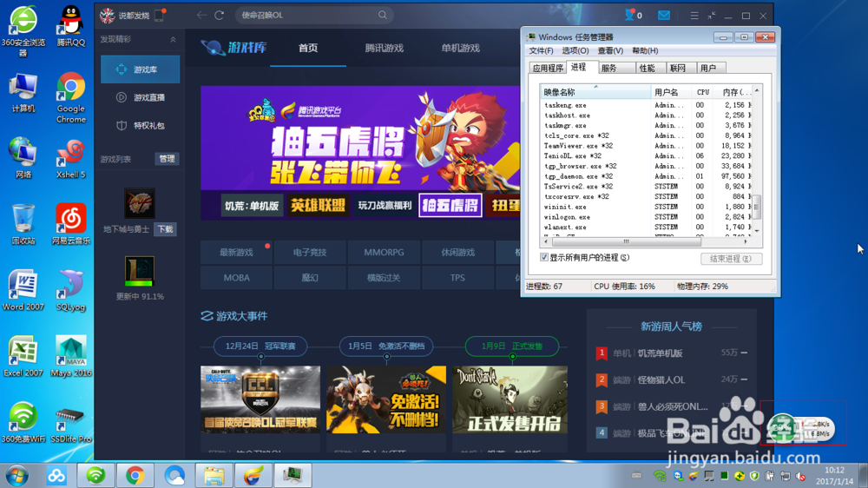
Task: Select the MOBA category
Action: (236, 278)
